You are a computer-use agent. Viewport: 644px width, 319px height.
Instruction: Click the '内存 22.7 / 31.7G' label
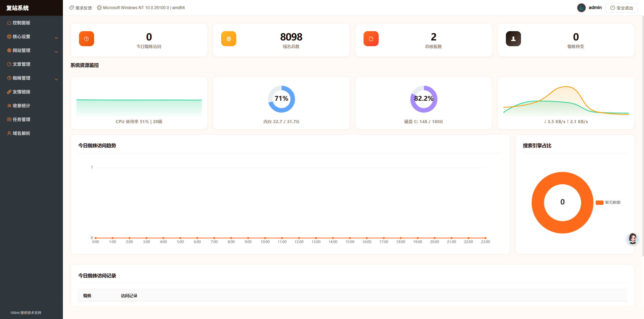pyautogui.click(x=281, y=122)
